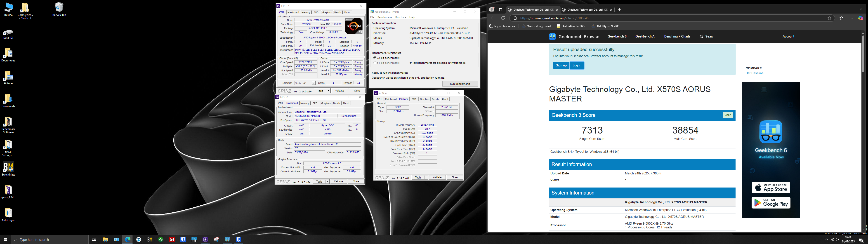Open a new Edge tab

[x=619, y=10]
